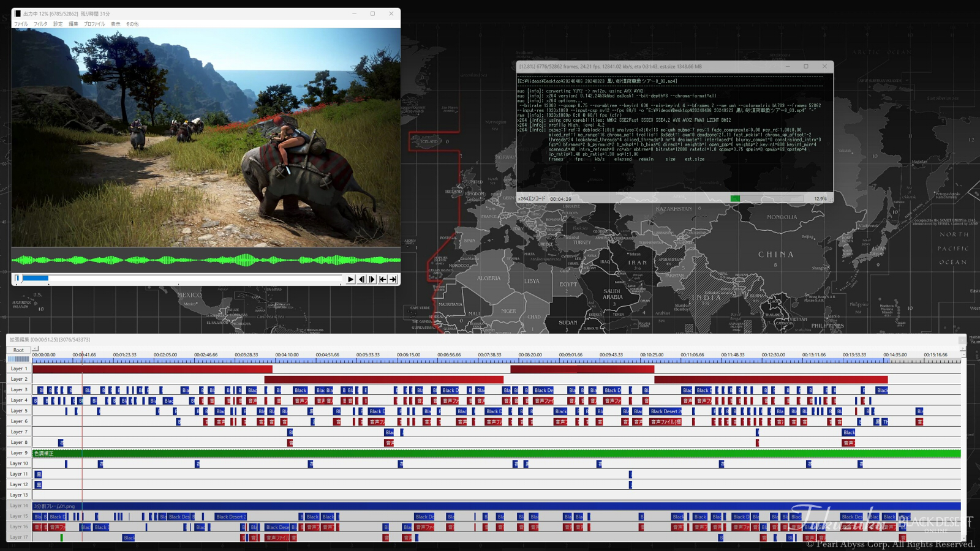Toggle visibility of Layer 4

pos(18,400)
